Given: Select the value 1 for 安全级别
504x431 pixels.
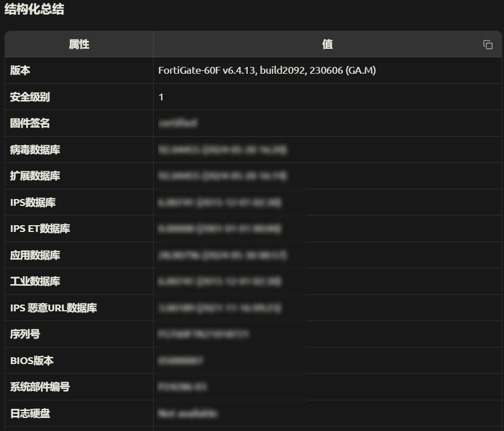Looking at the screenshot, I should pos(161,97).
